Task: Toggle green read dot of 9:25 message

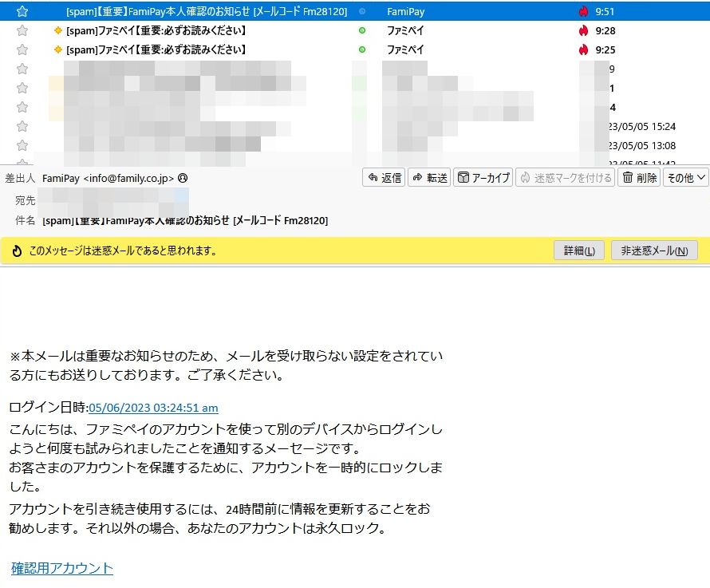Action: coord(362,49)
